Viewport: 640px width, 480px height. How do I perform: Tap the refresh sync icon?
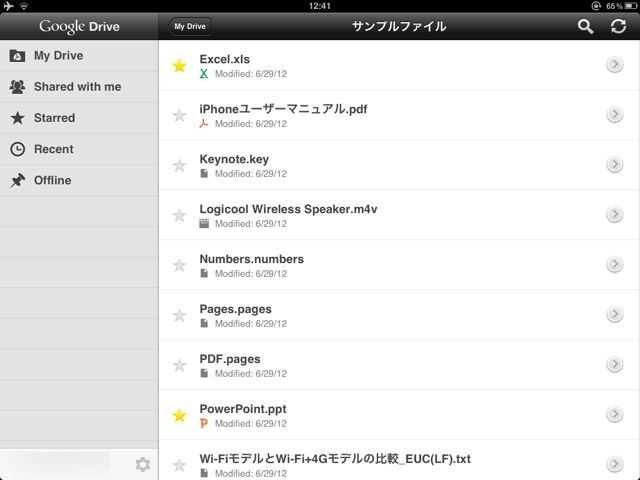point(618,27)
